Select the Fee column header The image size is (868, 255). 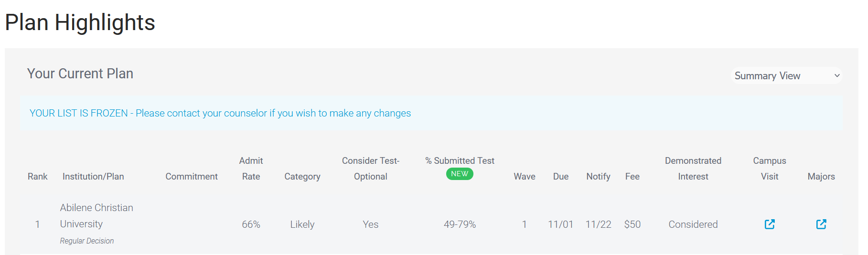(x=632, y=176)
